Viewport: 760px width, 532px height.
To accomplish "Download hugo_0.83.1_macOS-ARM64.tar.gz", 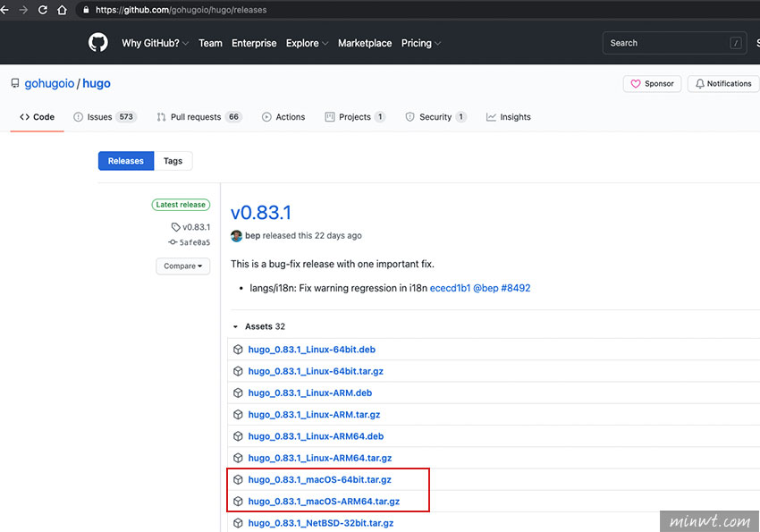I will [324, 502].
